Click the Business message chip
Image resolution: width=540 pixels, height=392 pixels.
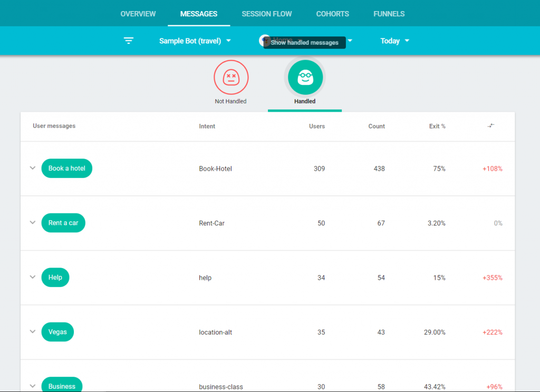click(62, 385)
